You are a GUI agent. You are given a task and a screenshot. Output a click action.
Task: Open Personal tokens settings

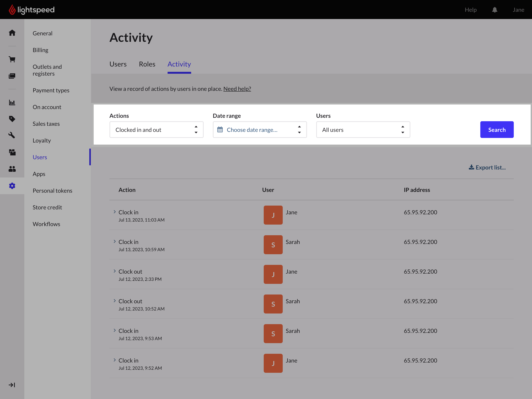tap(52, 191)
